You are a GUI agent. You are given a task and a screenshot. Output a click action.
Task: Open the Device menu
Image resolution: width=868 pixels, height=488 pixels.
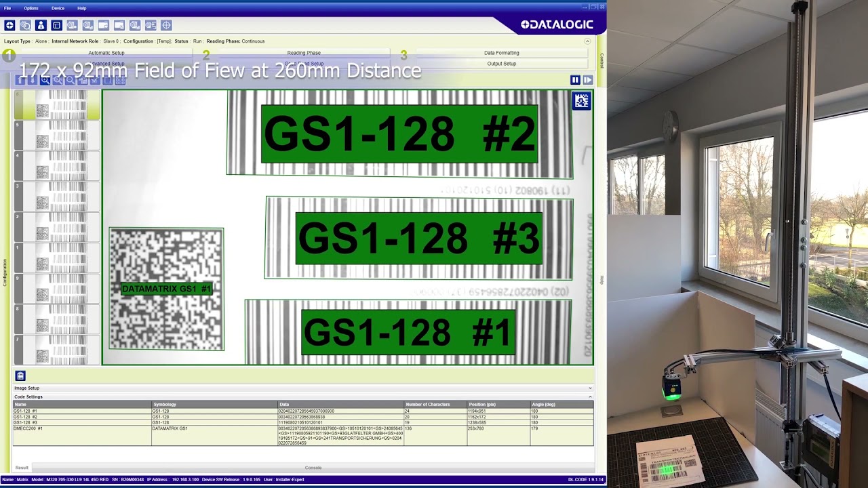pyautogui.click(x=58, y=8)
